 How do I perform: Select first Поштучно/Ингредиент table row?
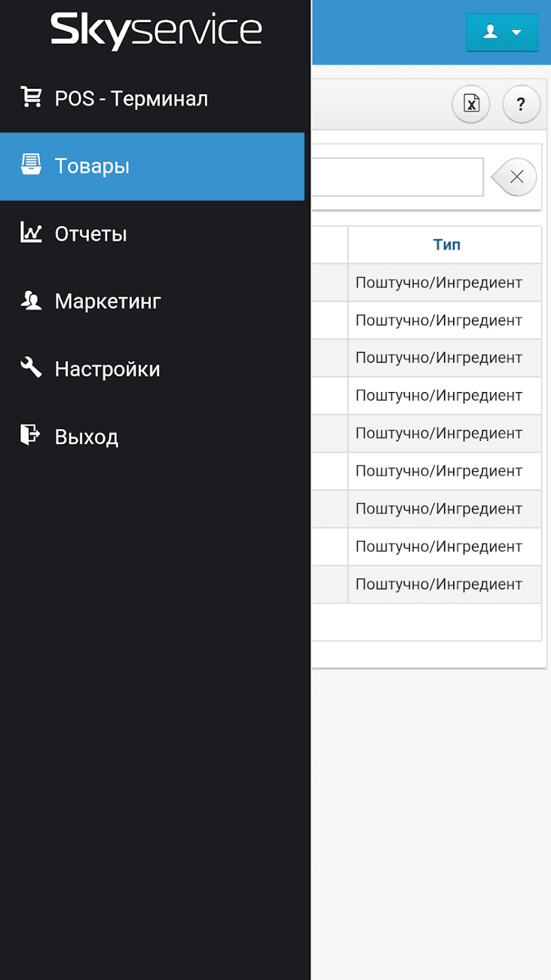pos(439,282)
